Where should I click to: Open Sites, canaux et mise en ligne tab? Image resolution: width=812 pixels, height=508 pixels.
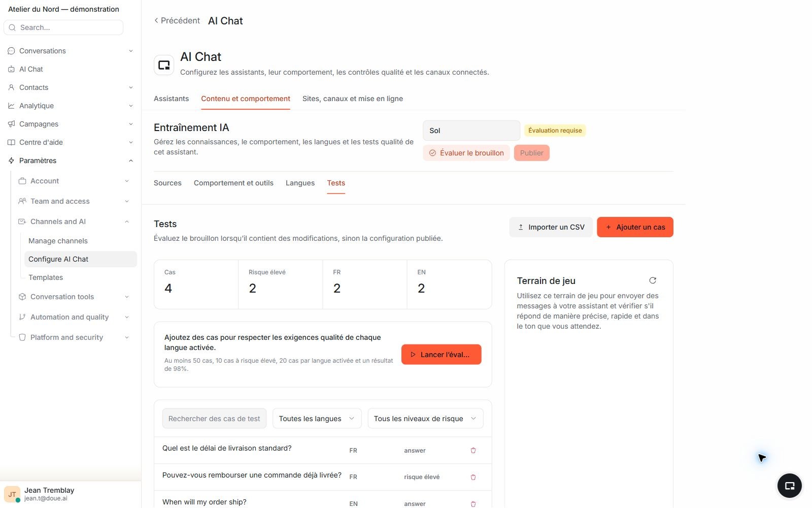click(x=353, y=99)
